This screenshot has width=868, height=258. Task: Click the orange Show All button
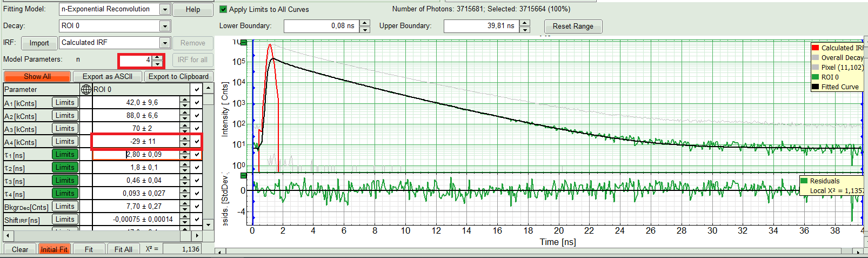pos(37,76)
